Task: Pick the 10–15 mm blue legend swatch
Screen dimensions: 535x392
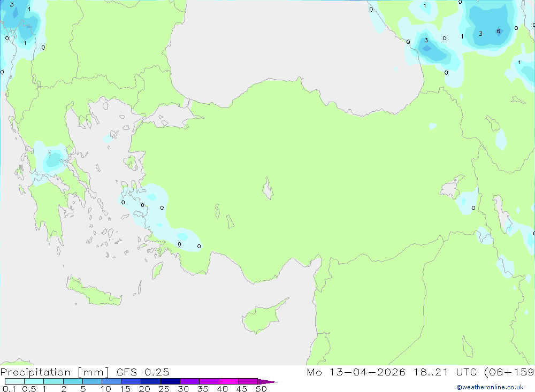Action: tap(112, 381)
